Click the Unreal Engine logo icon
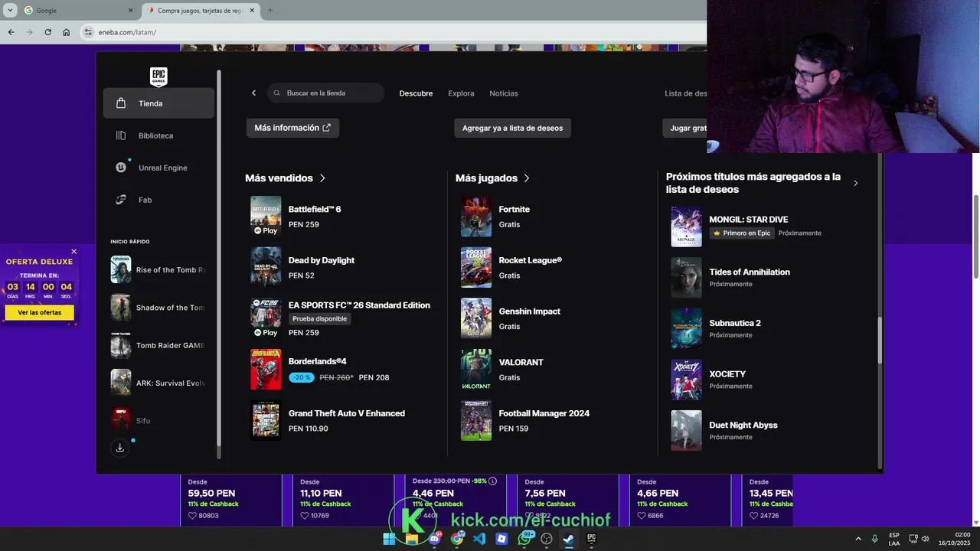The image size is (980, 551). (121, 168)
